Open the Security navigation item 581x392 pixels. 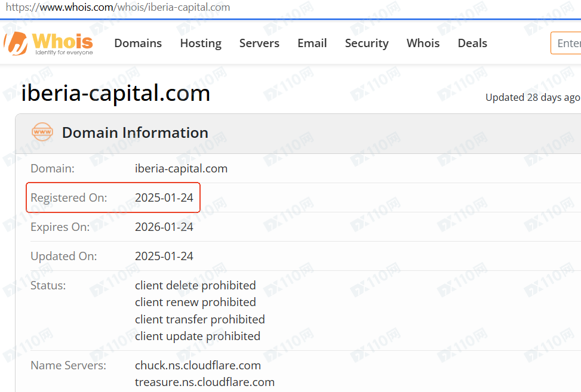click(x=367, y=43)
